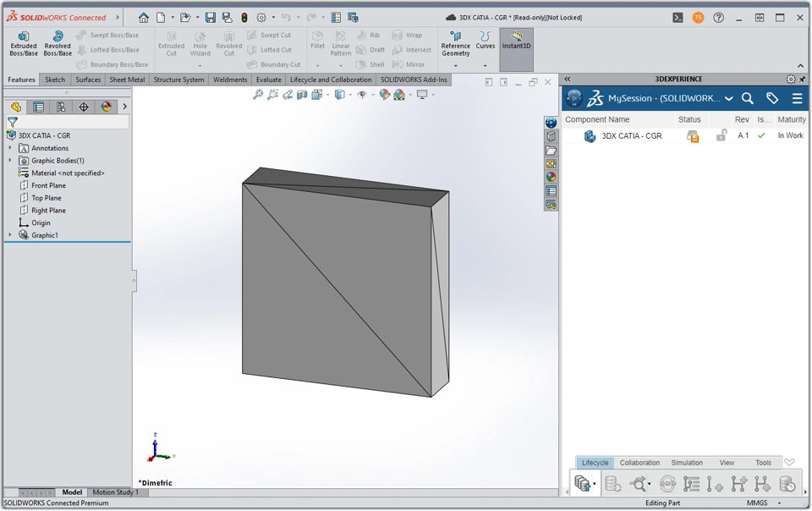Select the Revolved Boss/Base tool

[x=58, y=43]
